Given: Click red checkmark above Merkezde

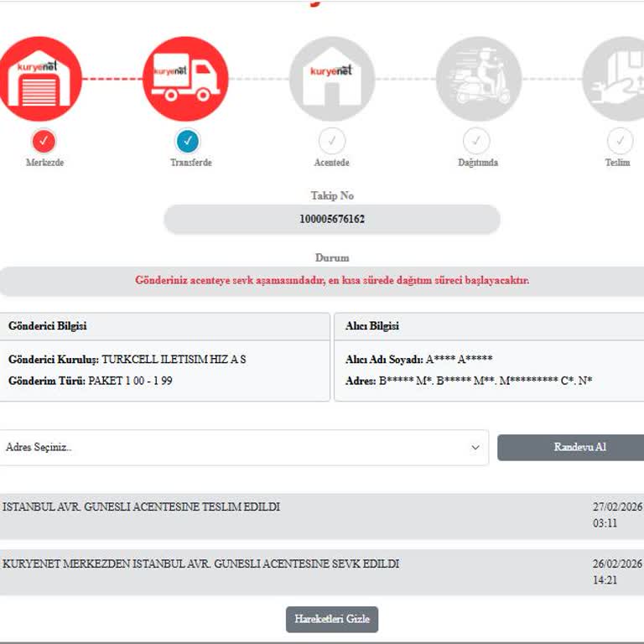Looking at the screenshot, I should tap(44, 141).
